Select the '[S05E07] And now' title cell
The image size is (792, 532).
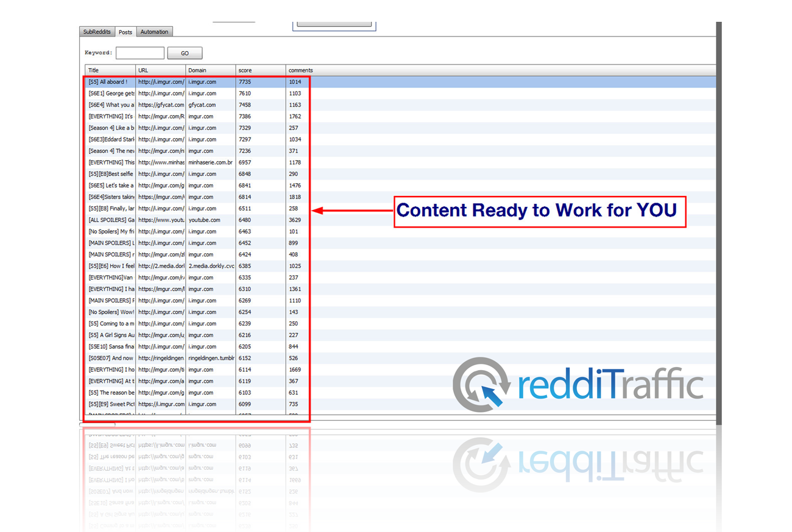pyautogui.click(x=110, y=359)
